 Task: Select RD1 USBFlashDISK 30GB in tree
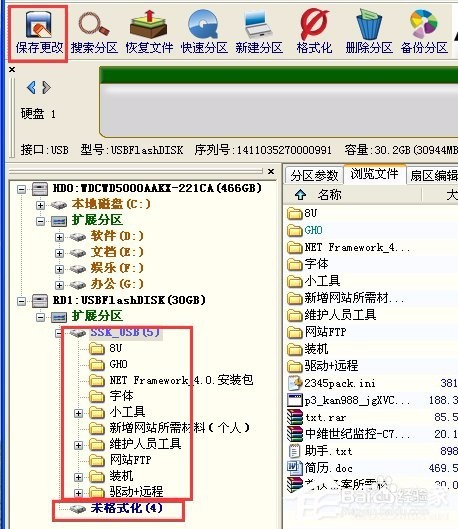(x=129, y=300)
